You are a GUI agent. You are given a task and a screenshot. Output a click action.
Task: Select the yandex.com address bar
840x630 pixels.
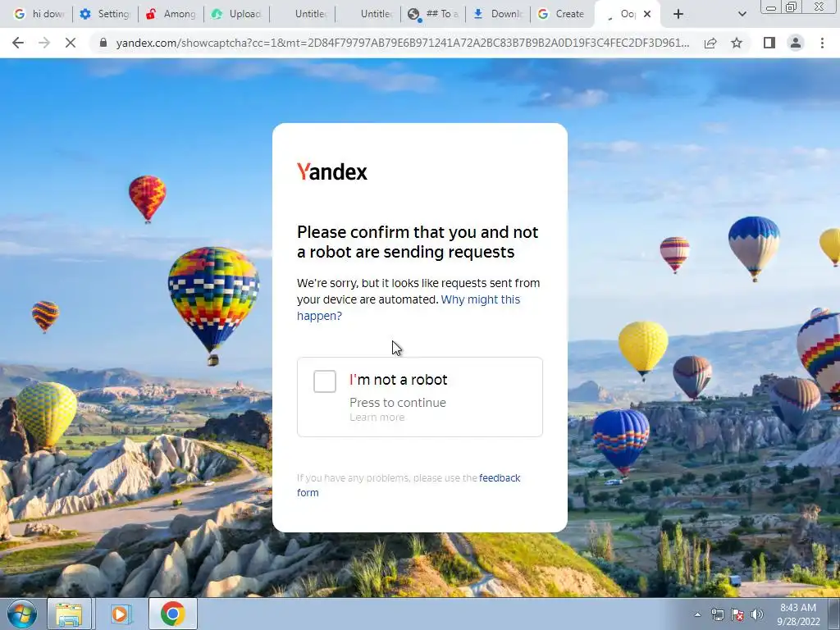(402, 43)
